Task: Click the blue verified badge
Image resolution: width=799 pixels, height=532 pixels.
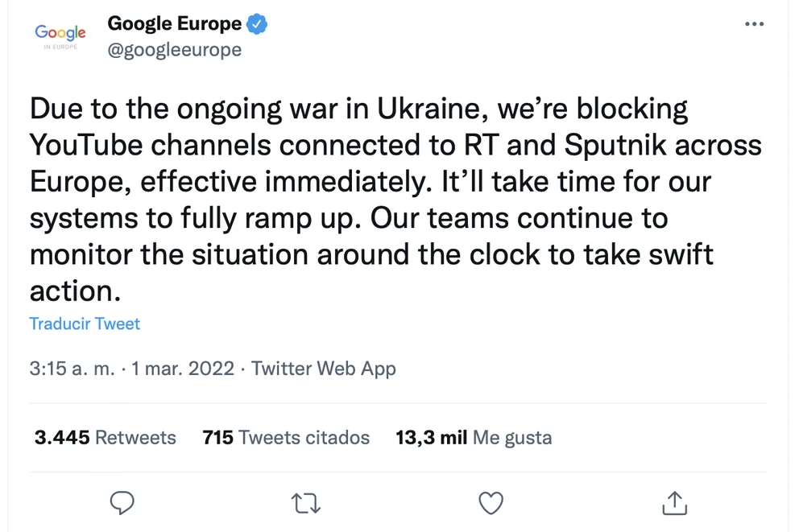Action: click(x=257, y=24)
